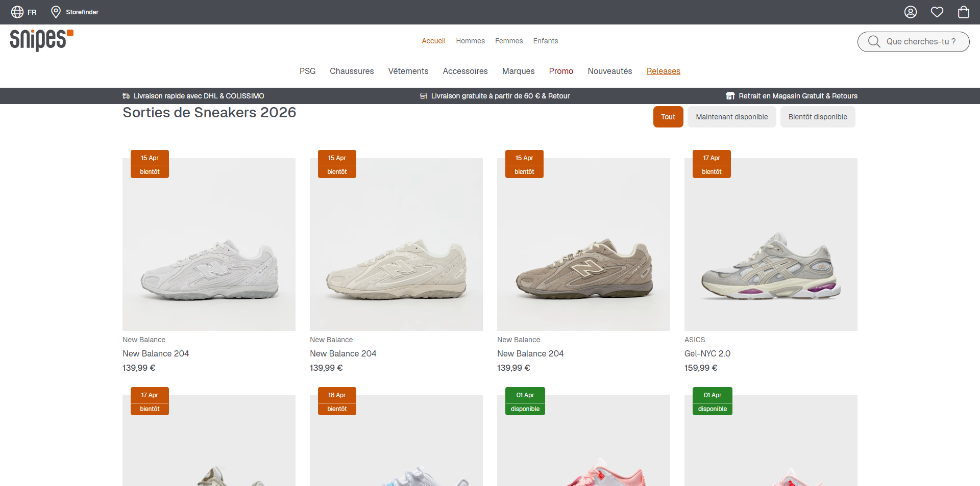Click the Storefinder location pin icon
980x486 pixels.
click(x=56, y=12)
